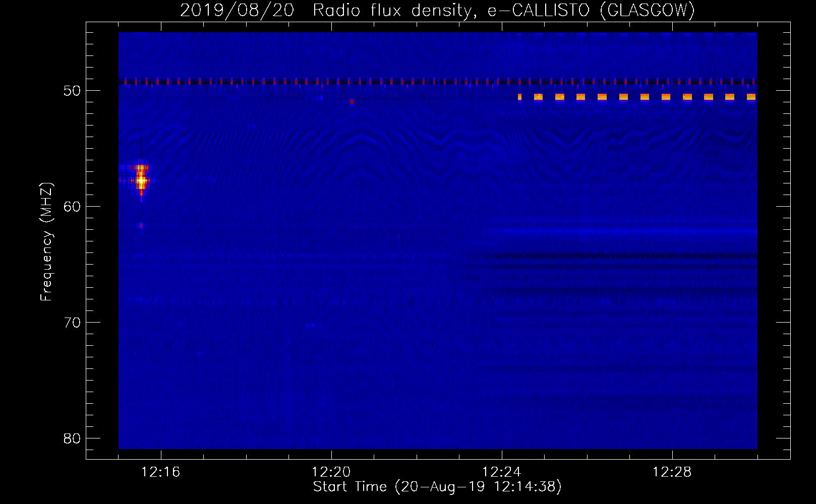Viewport: 816px width, 504px height.
Task: Click the Start Time axis label
Action: point(437,487)
